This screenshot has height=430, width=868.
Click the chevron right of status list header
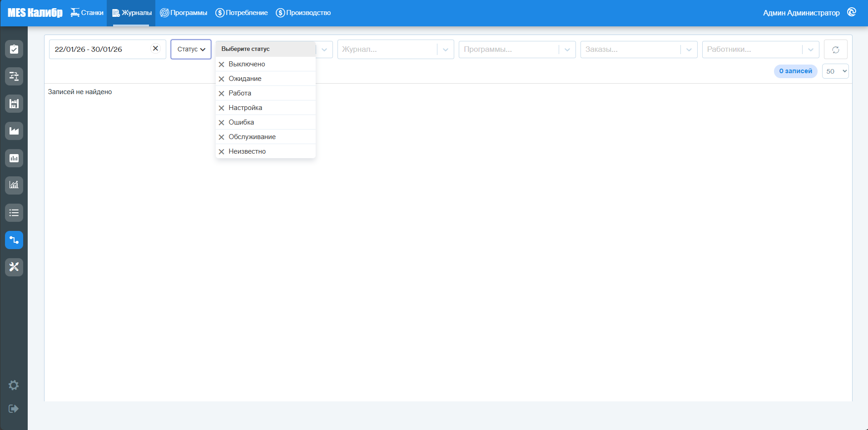tap(324, 50)
